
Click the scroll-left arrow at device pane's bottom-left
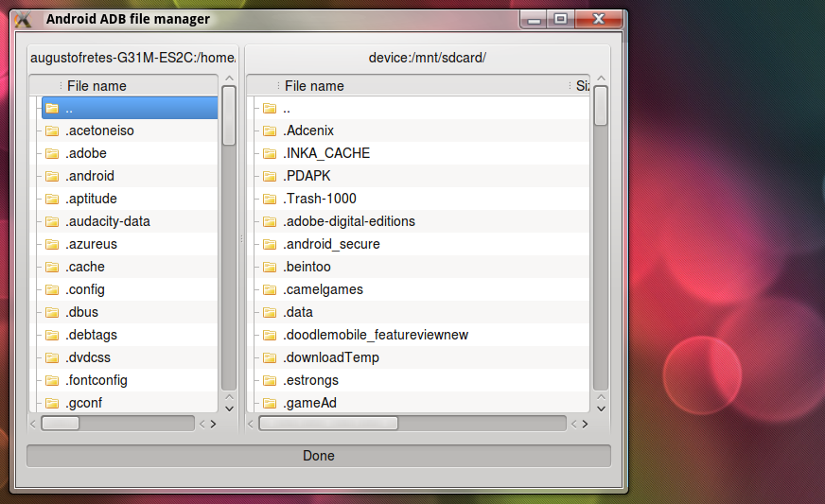click(251, 424)
